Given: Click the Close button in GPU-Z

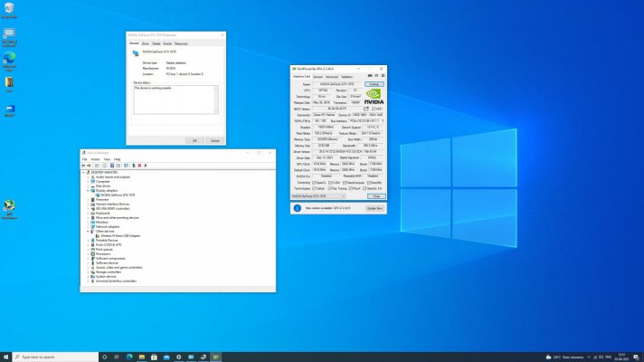Looking at the screenshot, I should 376,196.
